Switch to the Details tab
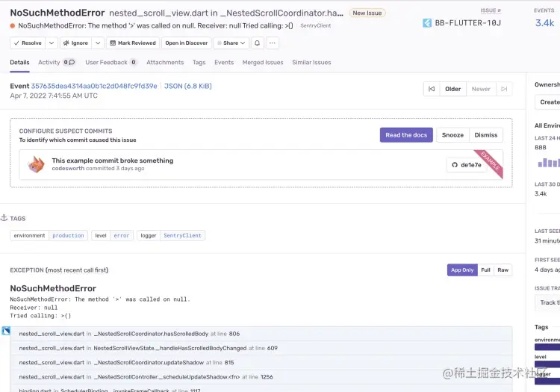The image size is (560, 392). [x=19, y=62]
